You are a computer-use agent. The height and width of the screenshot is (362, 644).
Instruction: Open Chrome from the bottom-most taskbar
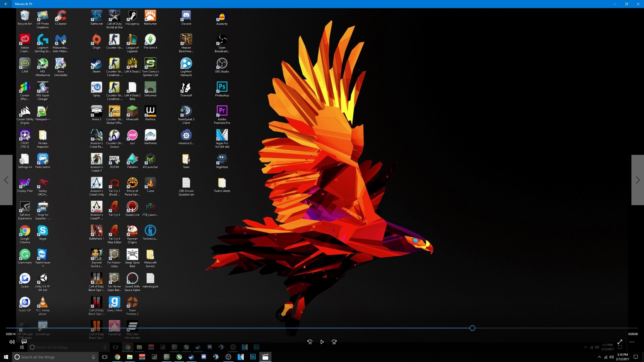(x=117, y=357)
